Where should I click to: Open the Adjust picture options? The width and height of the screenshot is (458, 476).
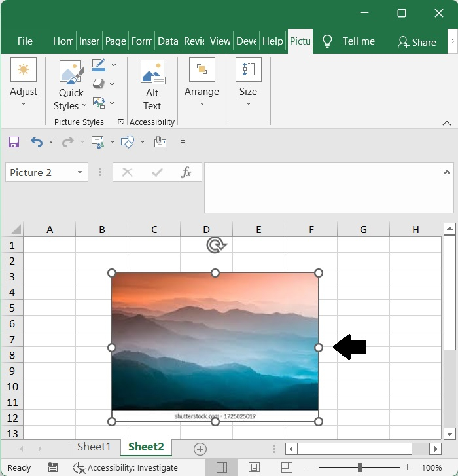click(x=24, y=82)
